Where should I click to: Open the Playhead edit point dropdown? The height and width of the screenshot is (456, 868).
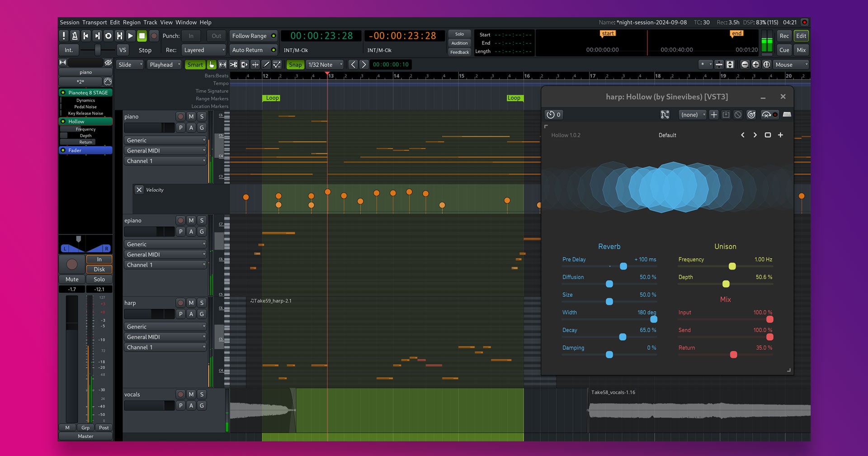[x=165, y=65]
